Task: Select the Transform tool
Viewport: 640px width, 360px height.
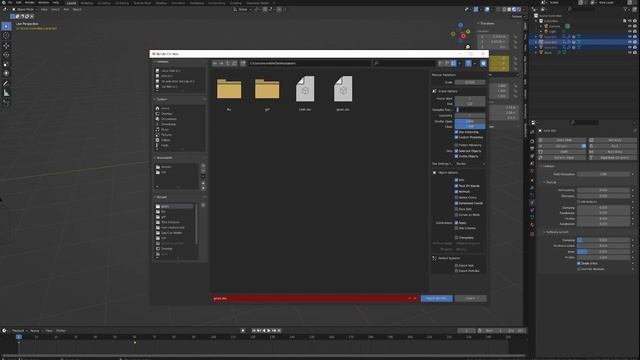Action: pos(6,73)
